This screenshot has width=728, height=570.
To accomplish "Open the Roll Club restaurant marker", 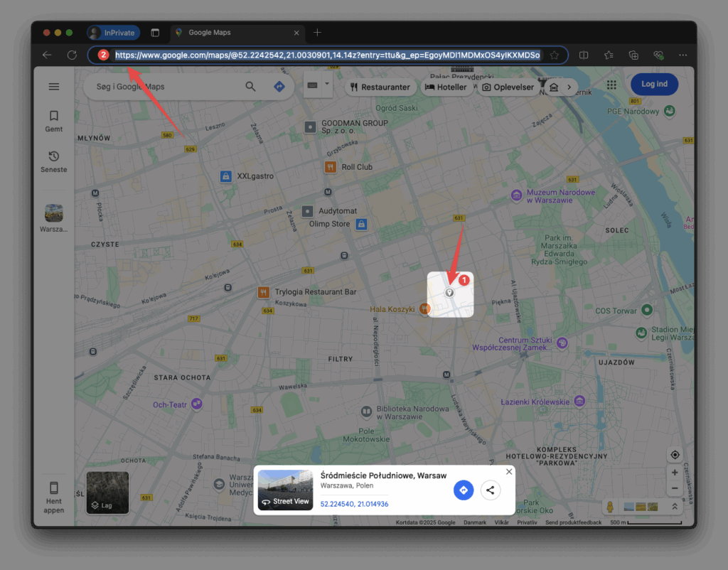I will [x=330, y=167].
